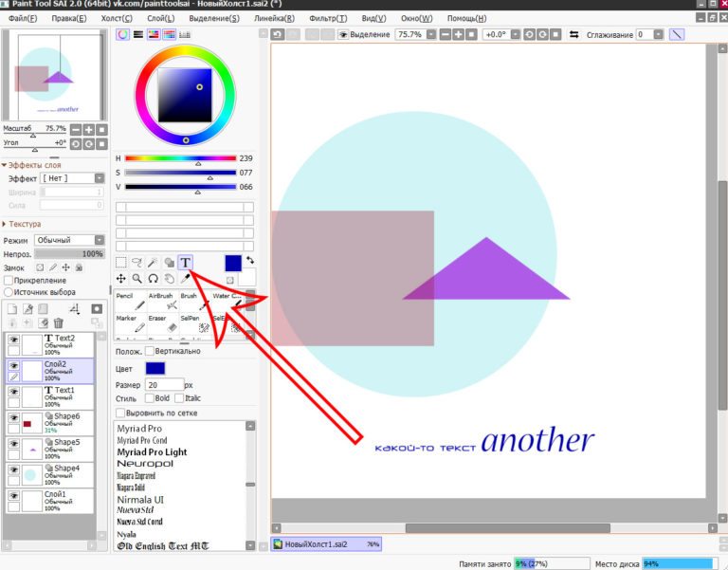Select the Zoom magnifier tool
This screenshot has height=570, width=728.
136,279
